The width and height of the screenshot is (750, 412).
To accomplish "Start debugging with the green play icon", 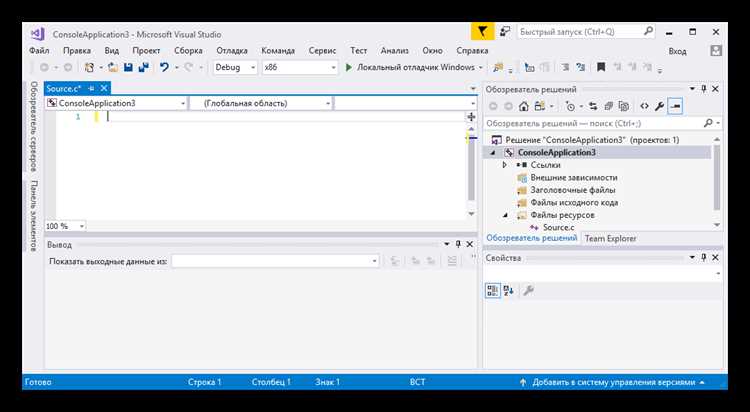I will tap(349, 67).
